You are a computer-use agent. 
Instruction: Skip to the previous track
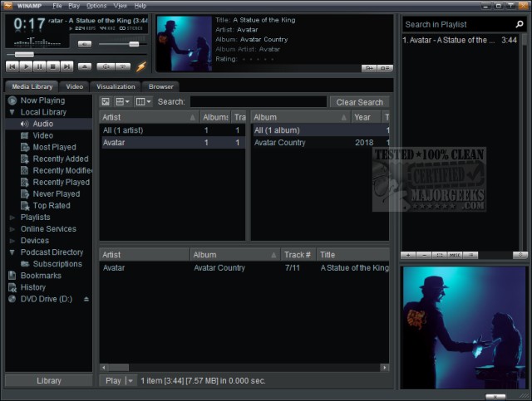pos(12,66)
